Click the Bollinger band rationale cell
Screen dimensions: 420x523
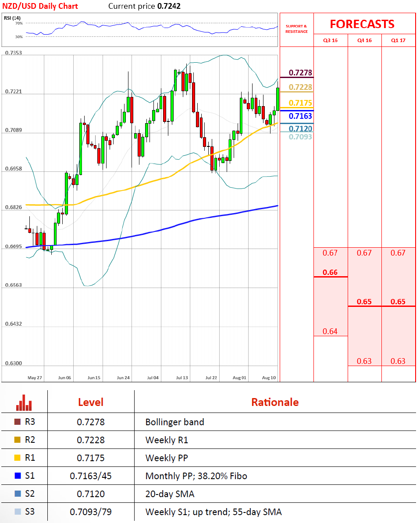pos(175,422)
